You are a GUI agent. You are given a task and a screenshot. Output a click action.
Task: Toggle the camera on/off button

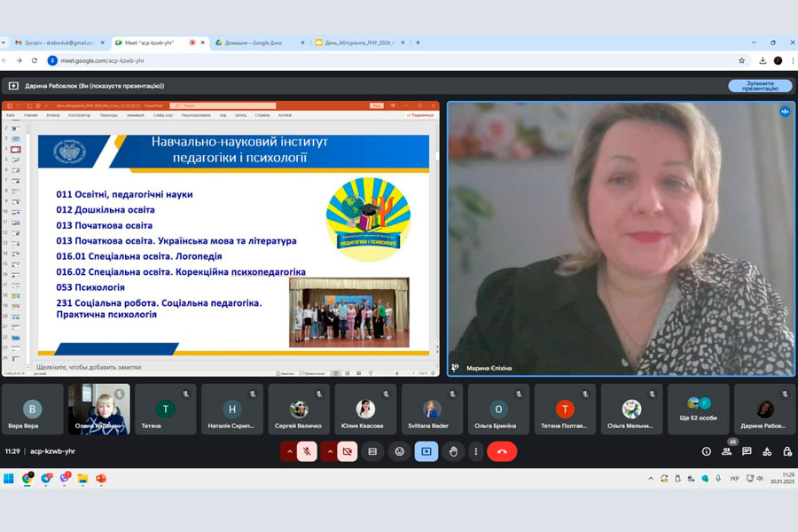coord(347,451)
